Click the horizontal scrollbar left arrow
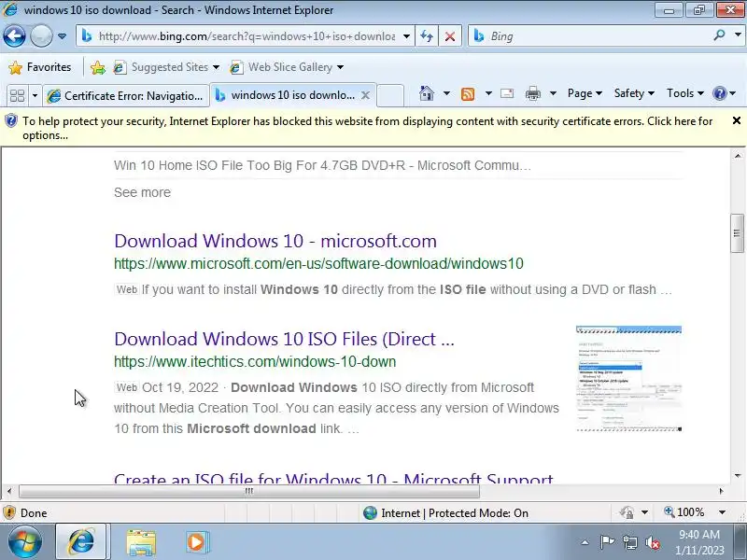The width and height of the screenshot is (747, 560). click(9, 491)
